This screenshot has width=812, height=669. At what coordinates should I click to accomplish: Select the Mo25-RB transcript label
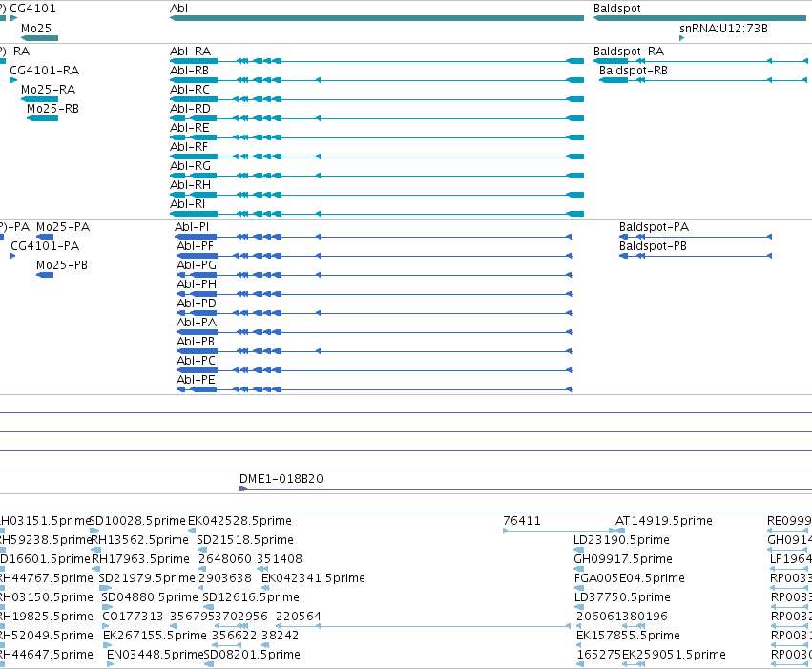click(52, 109)
